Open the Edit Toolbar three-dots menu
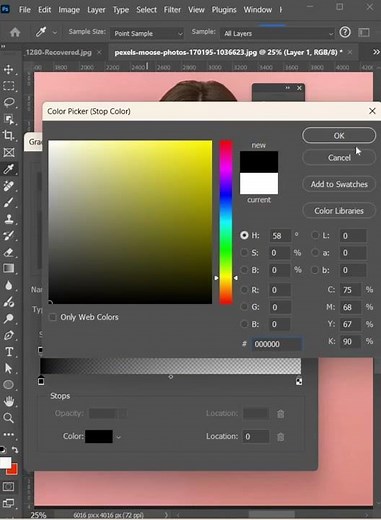 coord(9,434)
